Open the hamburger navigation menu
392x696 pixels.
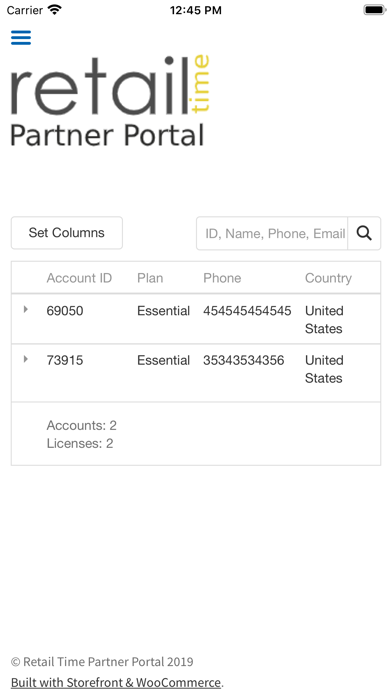21,38
